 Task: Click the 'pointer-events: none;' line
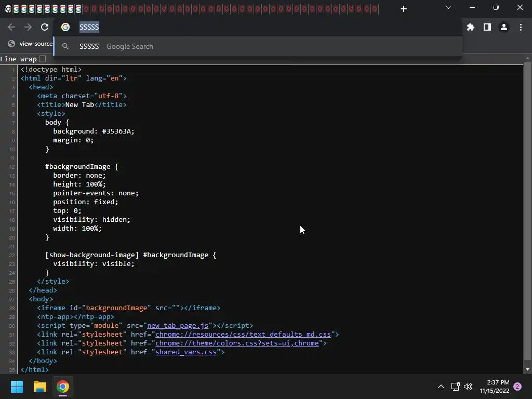click(96, 193)
